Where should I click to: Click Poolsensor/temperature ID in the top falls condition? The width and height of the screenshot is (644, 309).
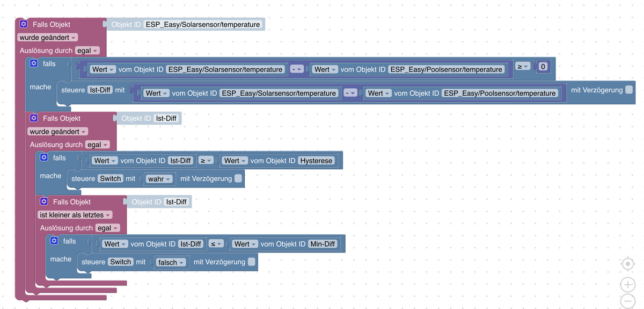click(x=447, y=69)
